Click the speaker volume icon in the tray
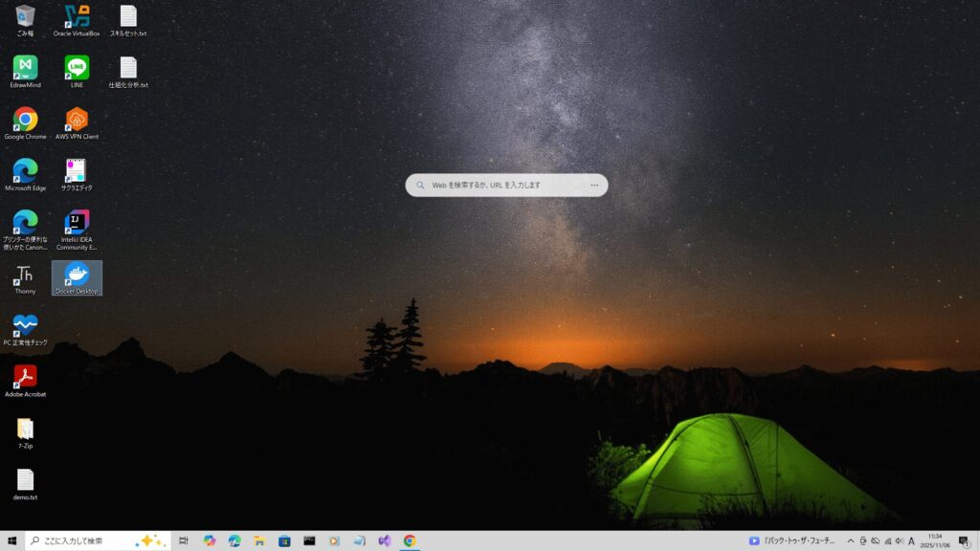Image resolution: width=980 pixels, height=551 pixels. 898,541
